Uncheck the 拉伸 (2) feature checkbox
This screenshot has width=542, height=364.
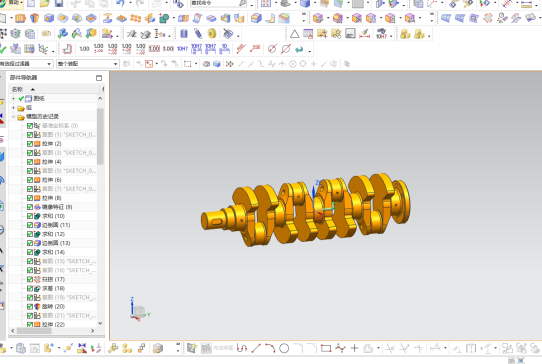coord(30,144)
